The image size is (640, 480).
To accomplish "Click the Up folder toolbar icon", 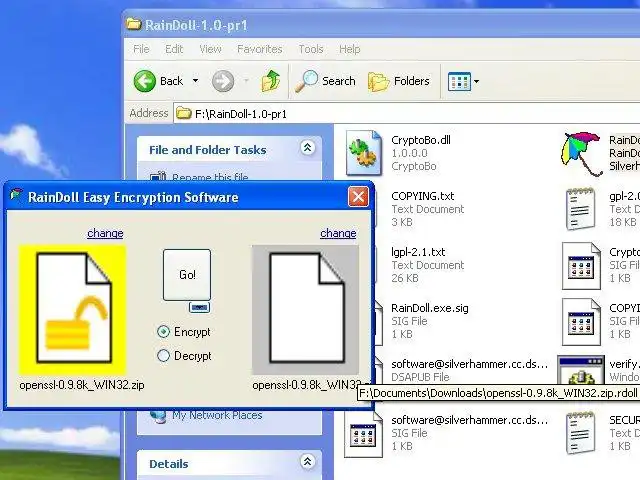I will pos(271,80).
